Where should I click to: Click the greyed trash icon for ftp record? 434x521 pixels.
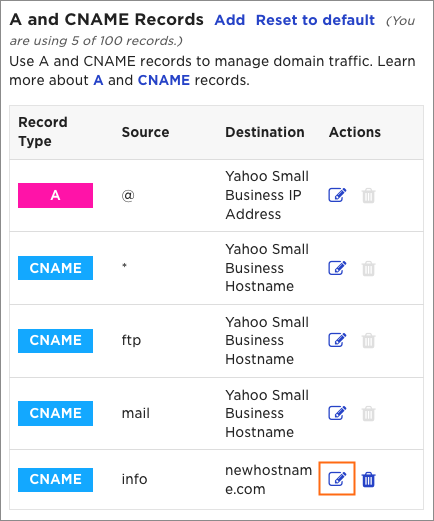tap(368, 340)
